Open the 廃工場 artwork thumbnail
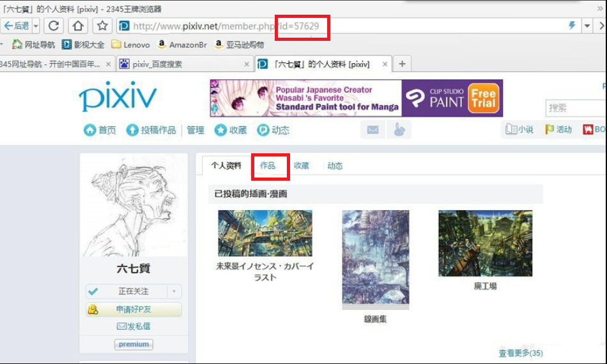Viewport: 607px width, 364px height. 485,243
